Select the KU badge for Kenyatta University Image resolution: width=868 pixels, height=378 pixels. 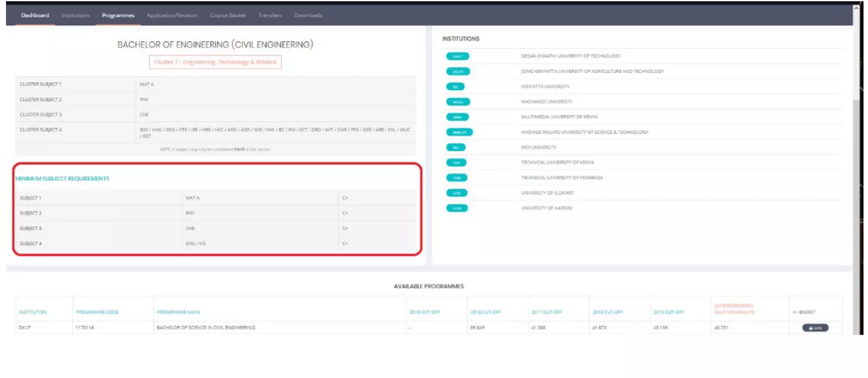(455, 87)
